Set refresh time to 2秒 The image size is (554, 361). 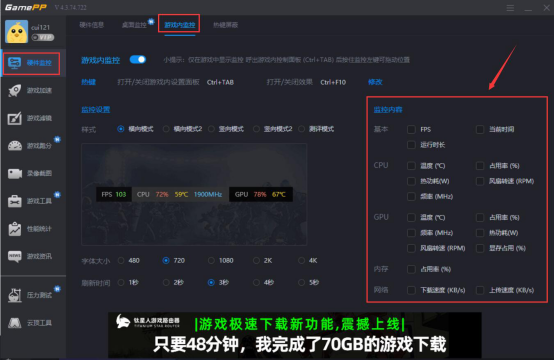pos(166,283)
